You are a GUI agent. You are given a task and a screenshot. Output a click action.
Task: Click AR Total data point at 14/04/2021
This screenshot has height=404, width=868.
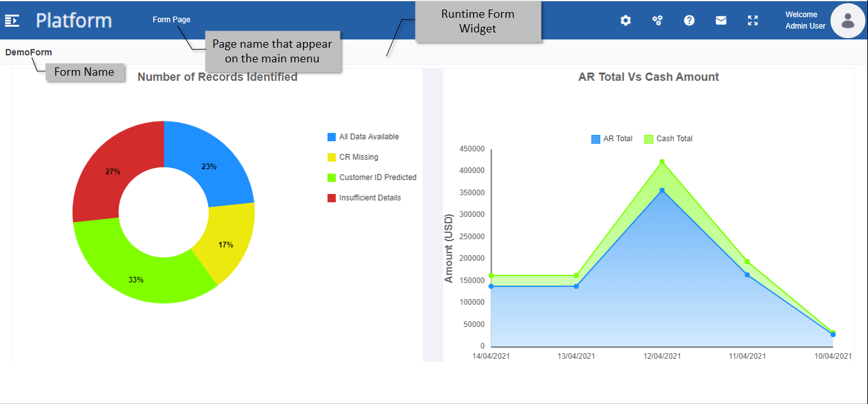pos(491,286)
